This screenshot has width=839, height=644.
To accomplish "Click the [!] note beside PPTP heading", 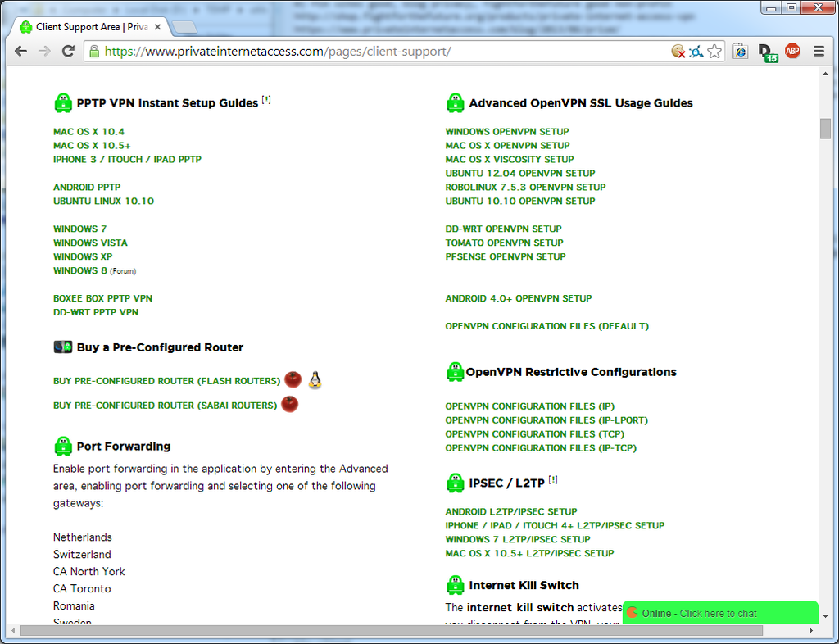I will tap(266, 100).
